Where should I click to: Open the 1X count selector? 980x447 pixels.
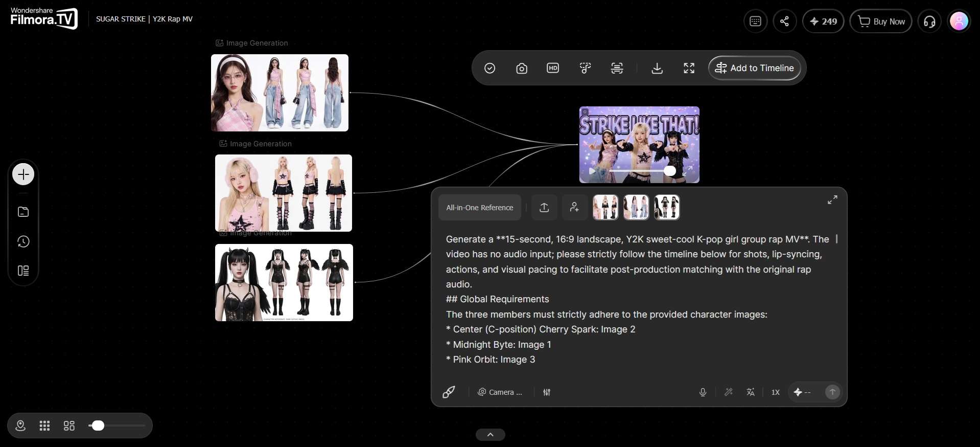776,392
